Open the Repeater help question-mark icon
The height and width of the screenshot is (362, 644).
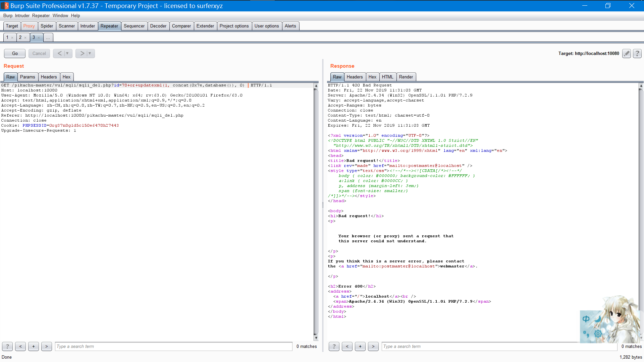point(637,53)
